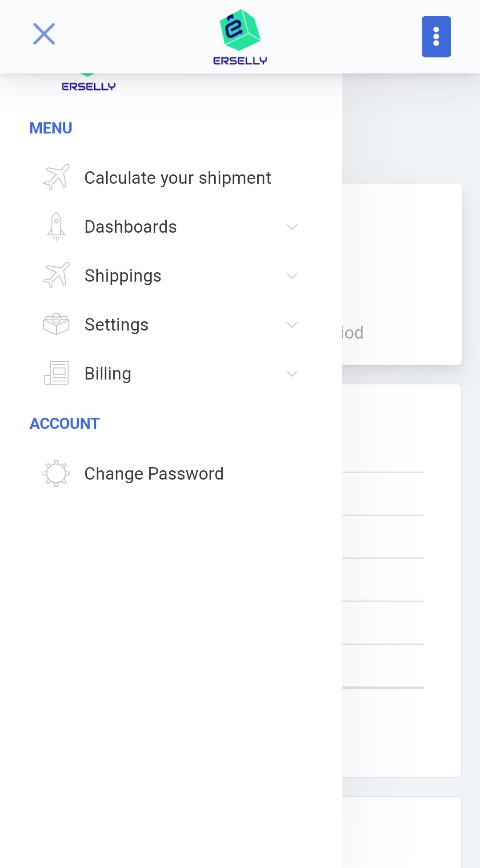Click the airplane icon beside Calculate your shipment
The width and height of the screenshot is (480, 868).
56,178
